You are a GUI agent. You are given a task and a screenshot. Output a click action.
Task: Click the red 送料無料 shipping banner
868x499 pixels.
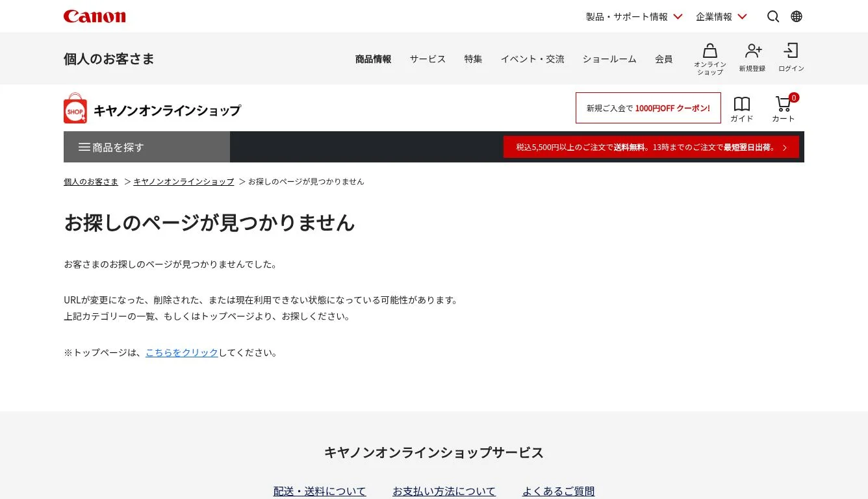tap(651, 147)
